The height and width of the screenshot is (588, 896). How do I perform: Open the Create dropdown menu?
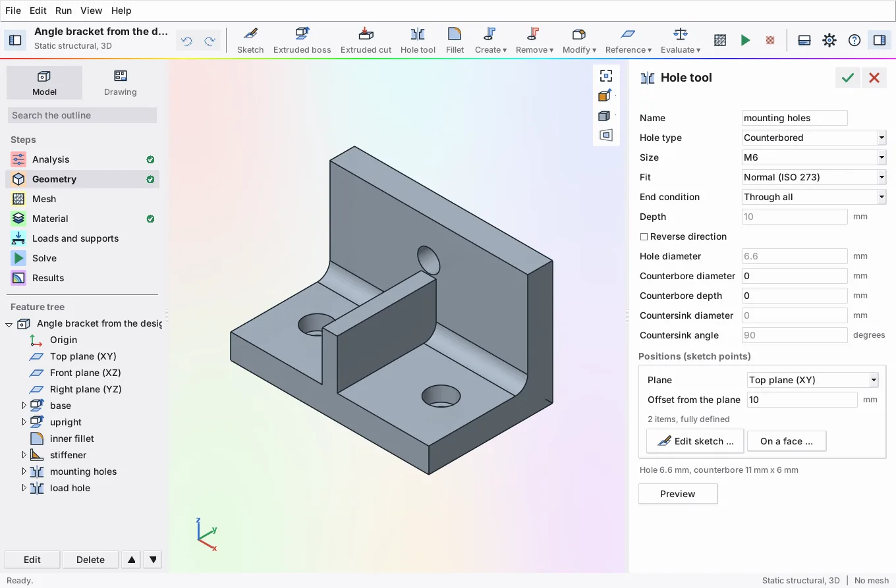click(x=491, y=40)
